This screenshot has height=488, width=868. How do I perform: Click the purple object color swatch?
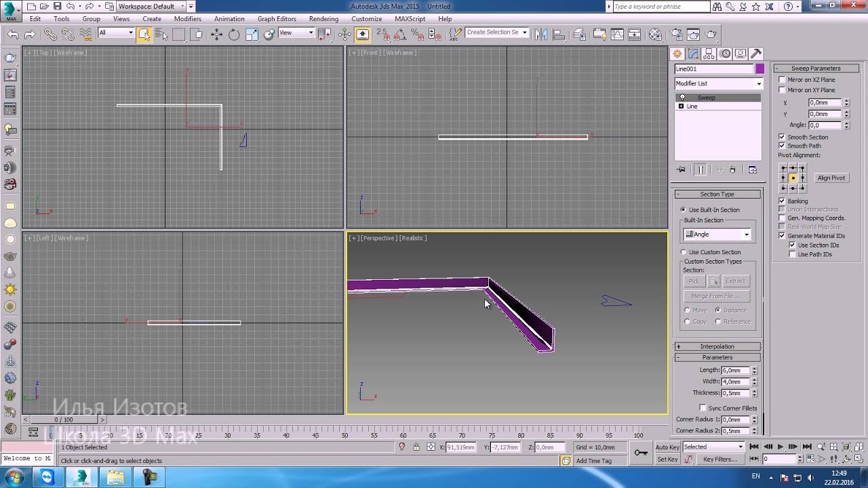759,68
